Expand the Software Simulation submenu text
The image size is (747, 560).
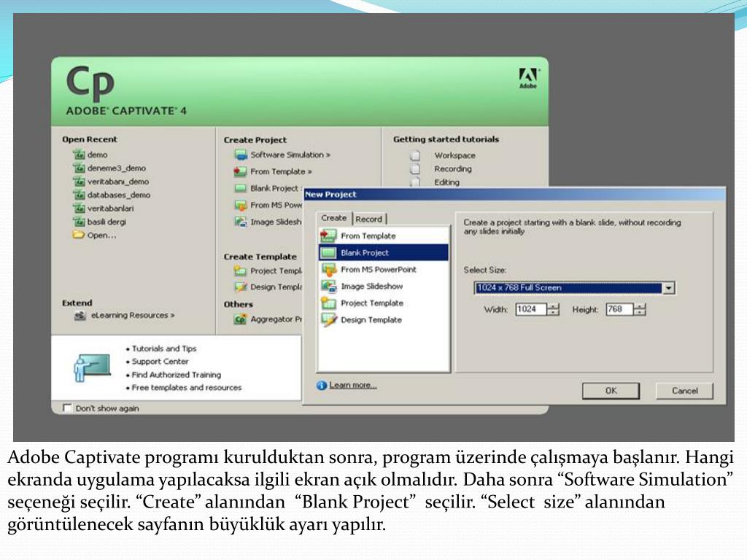(x=290, y=155)
